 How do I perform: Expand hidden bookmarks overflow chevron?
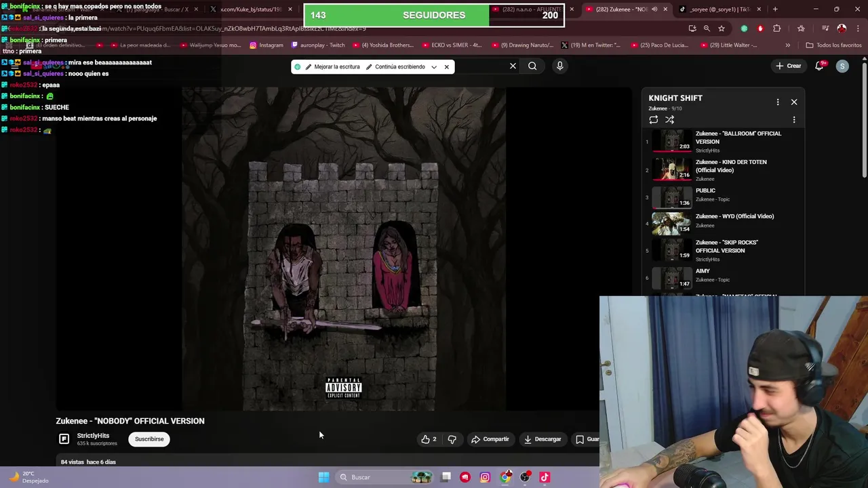coord(787,45)
